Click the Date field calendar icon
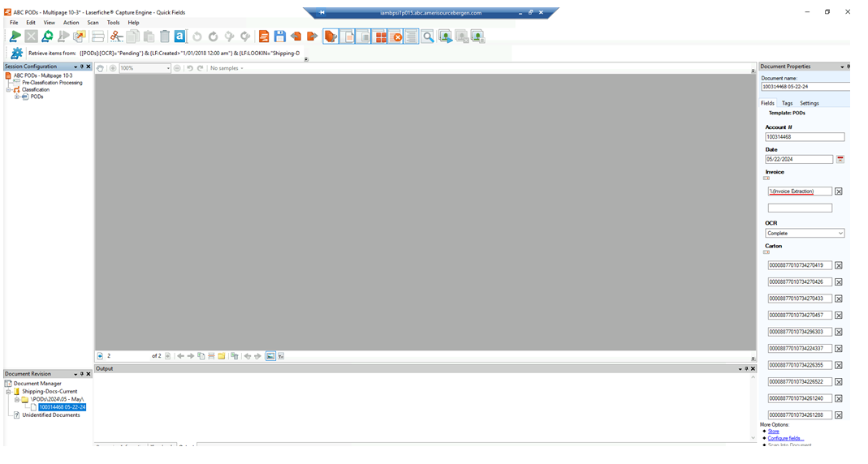This screenshot has height=464, width=868. (x=840, y=159)
